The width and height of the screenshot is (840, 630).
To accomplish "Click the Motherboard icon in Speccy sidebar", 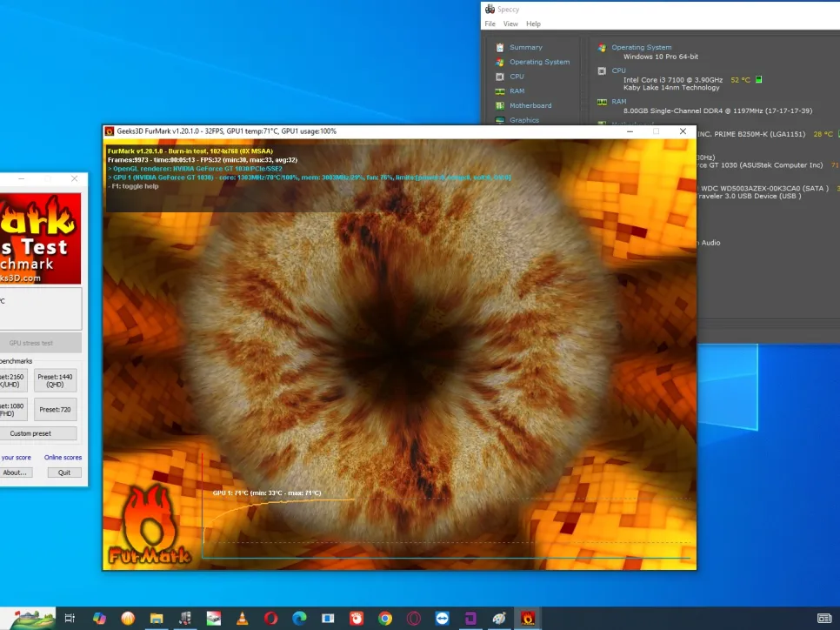I will 500,105.
